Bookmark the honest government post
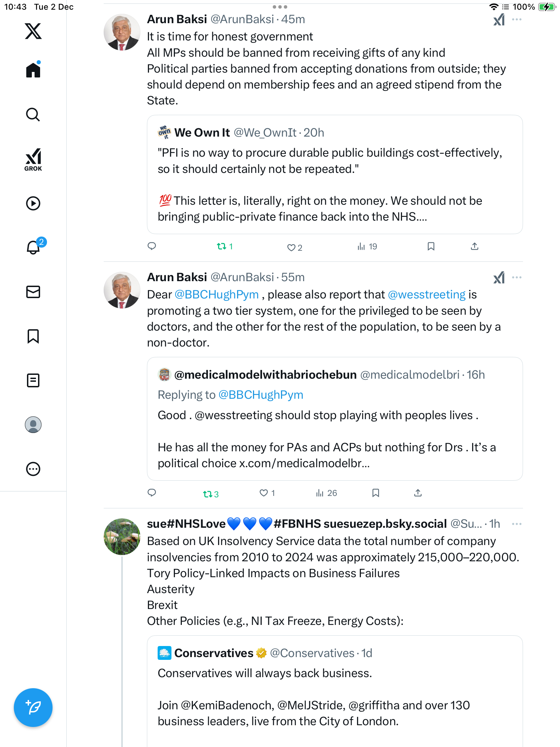 tap(431, 246)
